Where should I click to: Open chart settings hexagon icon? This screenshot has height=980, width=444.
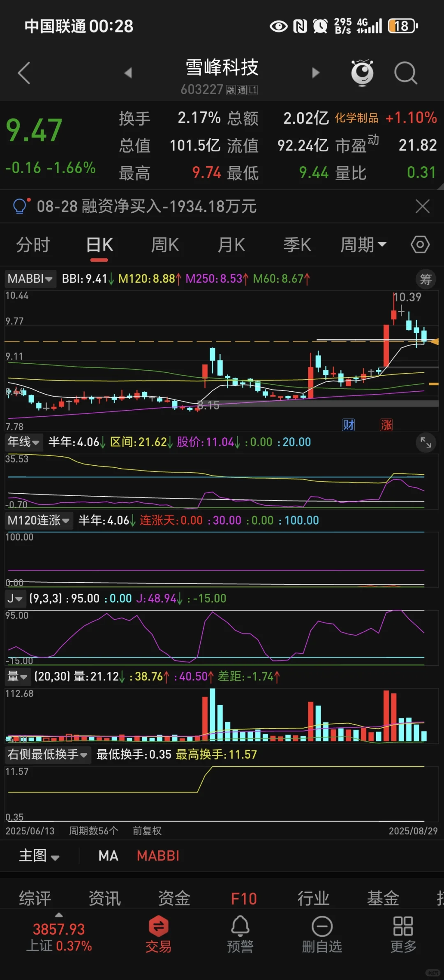[420, 245]
